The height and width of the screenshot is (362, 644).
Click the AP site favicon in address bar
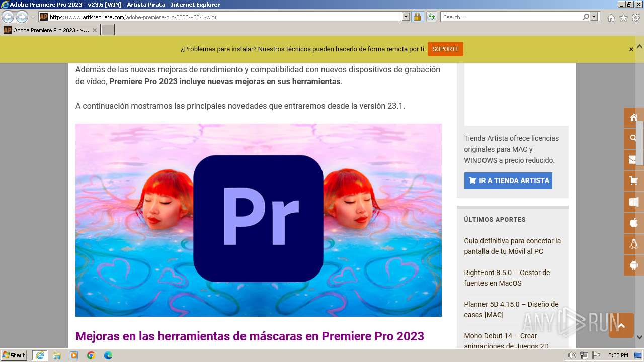point(44,17)
